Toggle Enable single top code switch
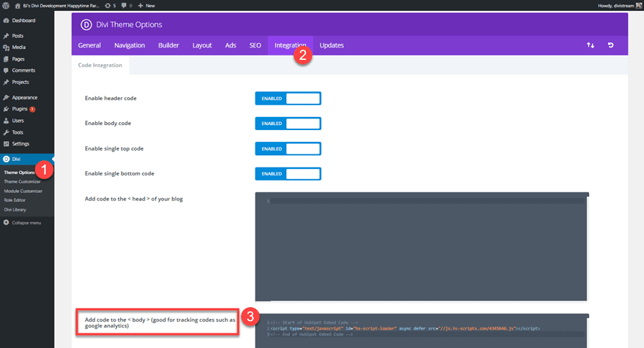 click(288, 148)
